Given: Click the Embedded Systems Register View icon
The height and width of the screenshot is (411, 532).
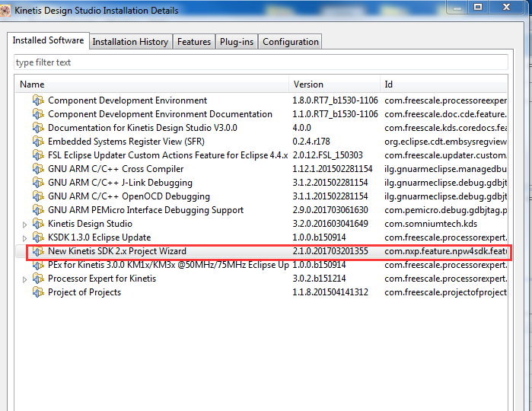Looking at the screenshot, I should (x=38, y=142).
